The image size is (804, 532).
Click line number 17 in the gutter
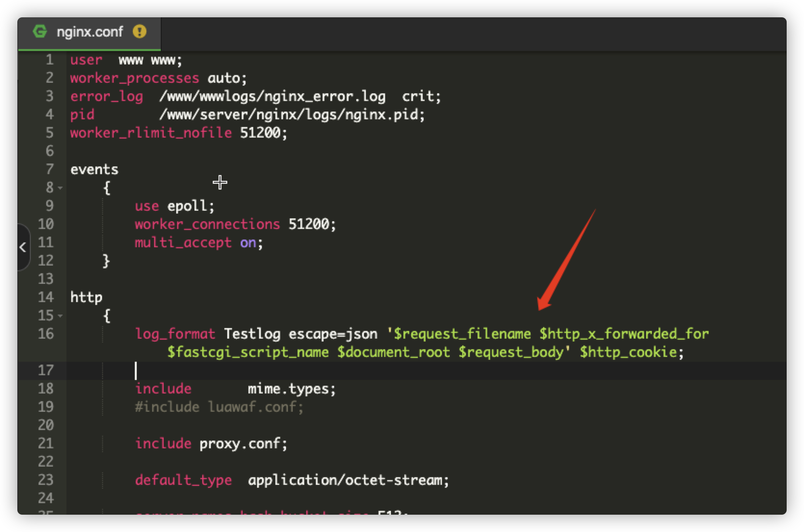coord(46,370)
